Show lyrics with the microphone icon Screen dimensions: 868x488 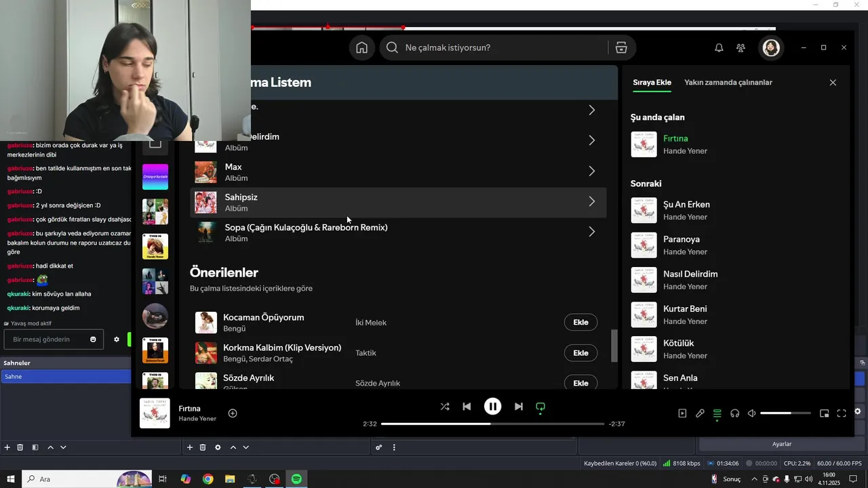click(700, 413)
